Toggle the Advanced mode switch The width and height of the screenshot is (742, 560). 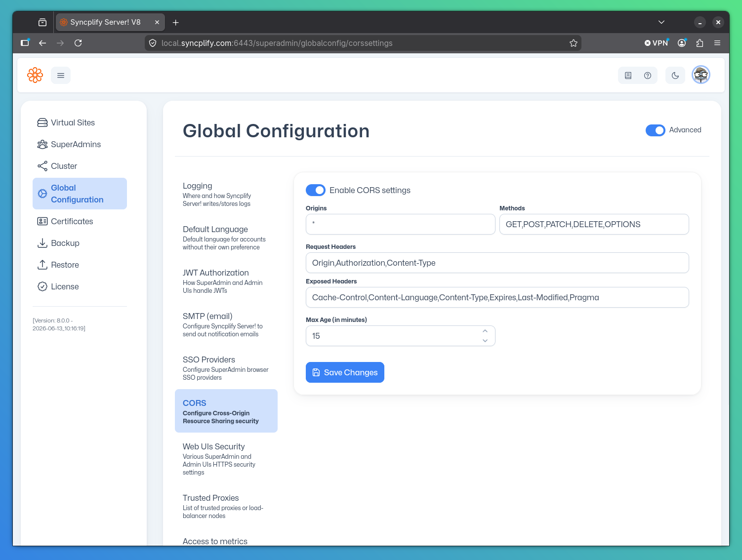click(656, 130)
